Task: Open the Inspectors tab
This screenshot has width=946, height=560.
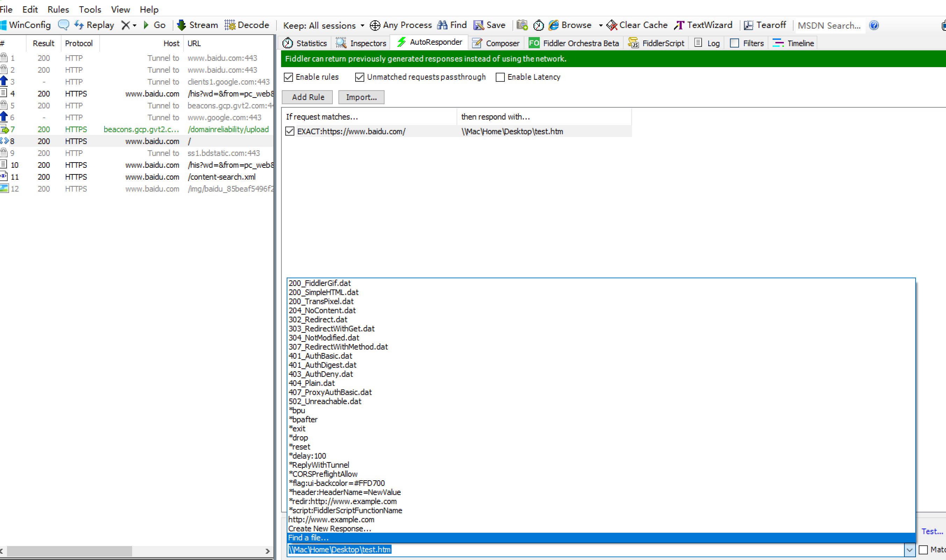Action: pyautogui.click(x=361, y=43)
